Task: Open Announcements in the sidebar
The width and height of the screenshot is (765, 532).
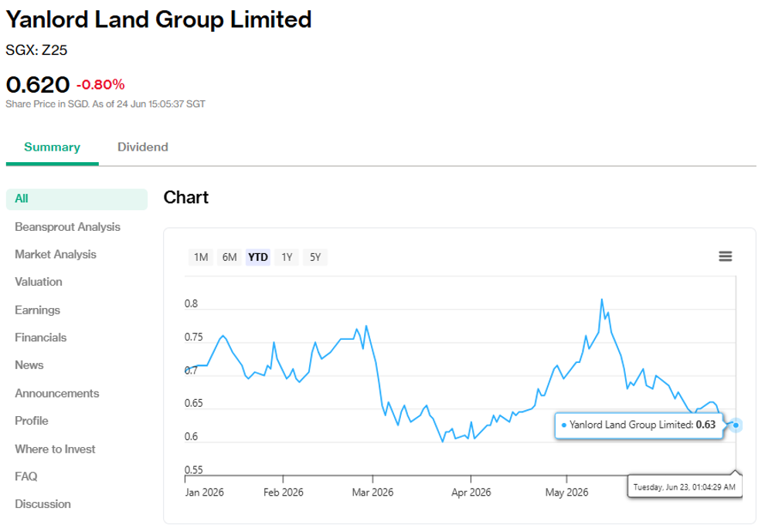Action: coord(57,394)
